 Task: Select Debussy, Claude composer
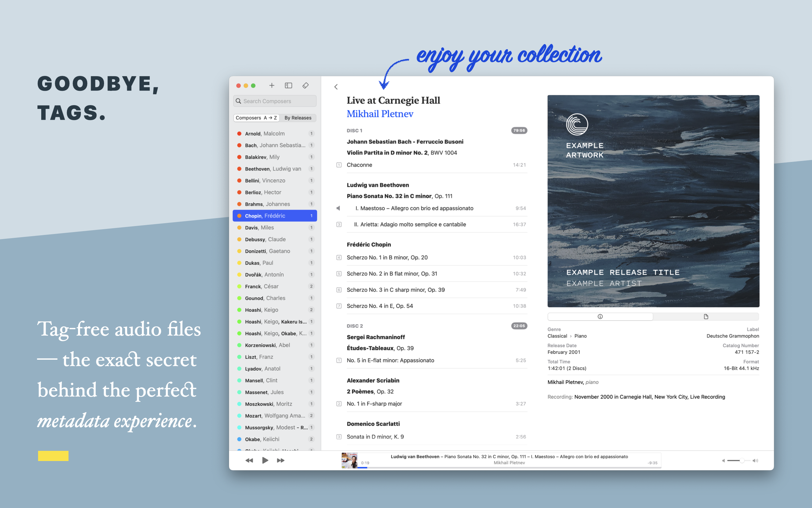click(x=275, y=239)
